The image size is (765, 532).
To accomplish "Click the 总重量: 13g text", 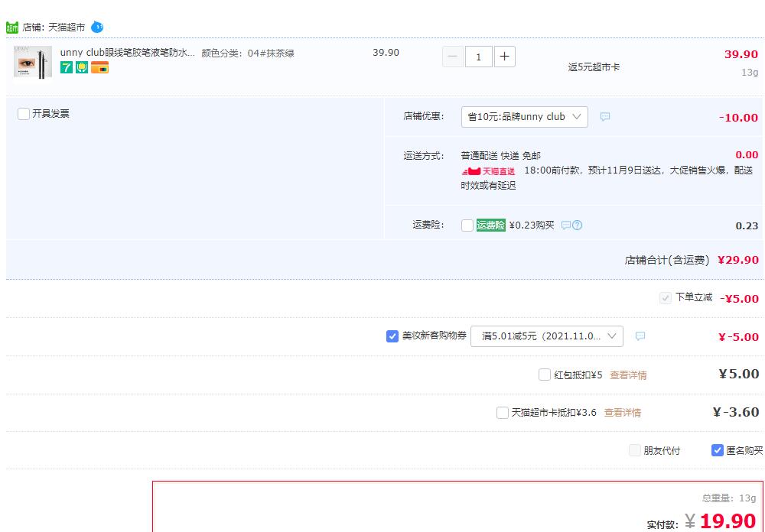I will 729,498.
